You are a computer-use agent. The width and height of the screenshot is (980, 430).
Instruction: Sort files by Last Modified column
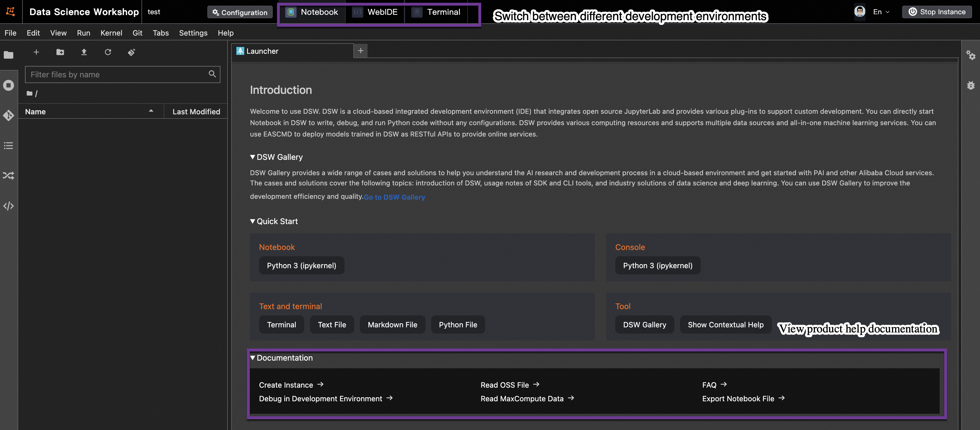click(x=196, y=111)
